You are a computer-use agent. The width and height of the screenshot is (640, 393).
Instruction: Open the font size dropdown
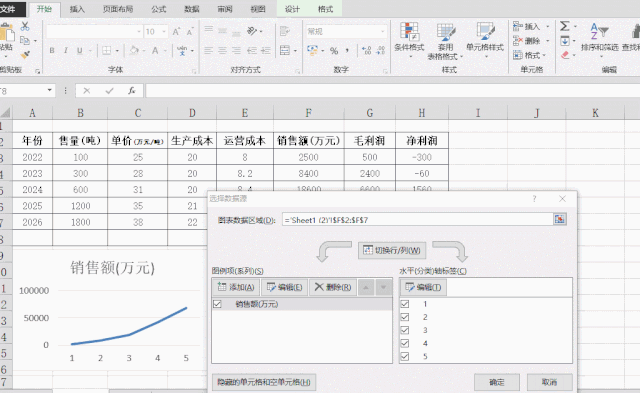(164, 31)
